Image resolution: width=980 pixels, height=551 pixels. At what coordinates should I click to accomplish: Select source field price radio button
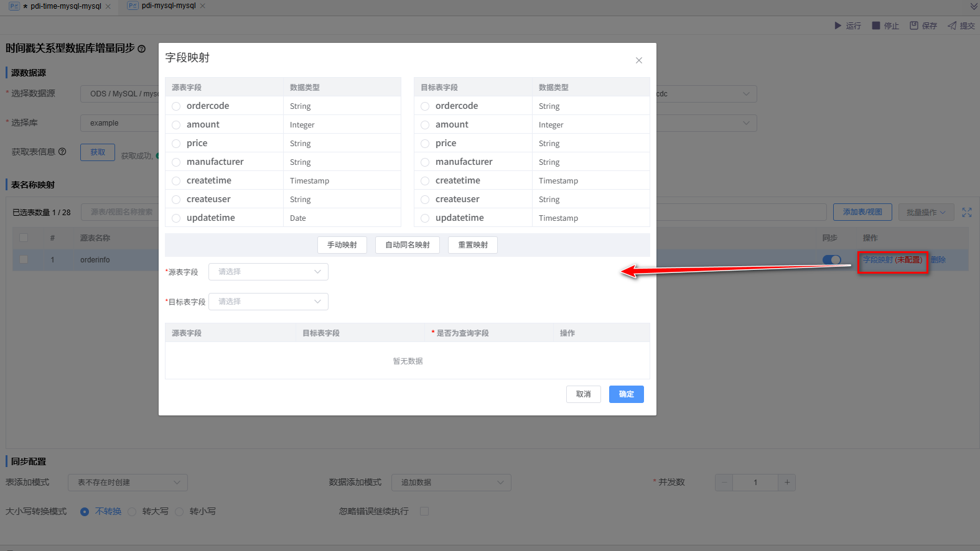(x=176, y=144)
